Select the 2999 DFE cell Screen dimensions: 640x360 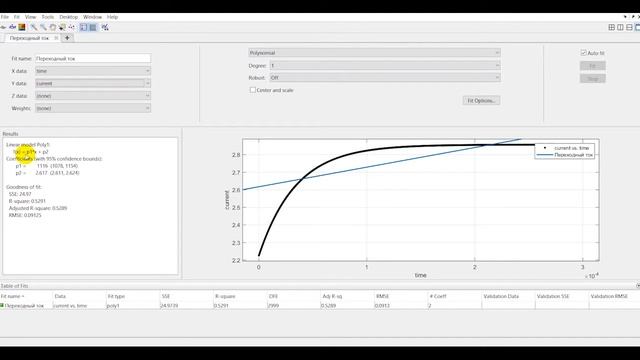pos(294,305)
